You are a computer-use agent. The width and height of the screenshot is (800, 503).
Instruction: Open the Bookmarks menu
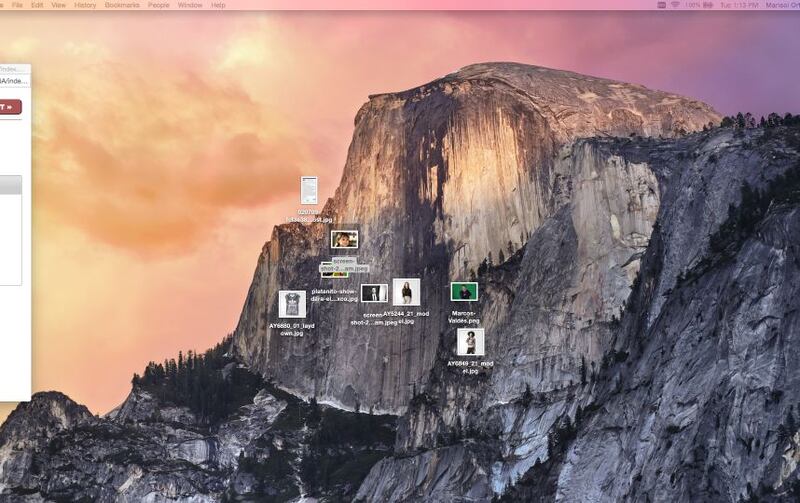[x=122, y=5]
